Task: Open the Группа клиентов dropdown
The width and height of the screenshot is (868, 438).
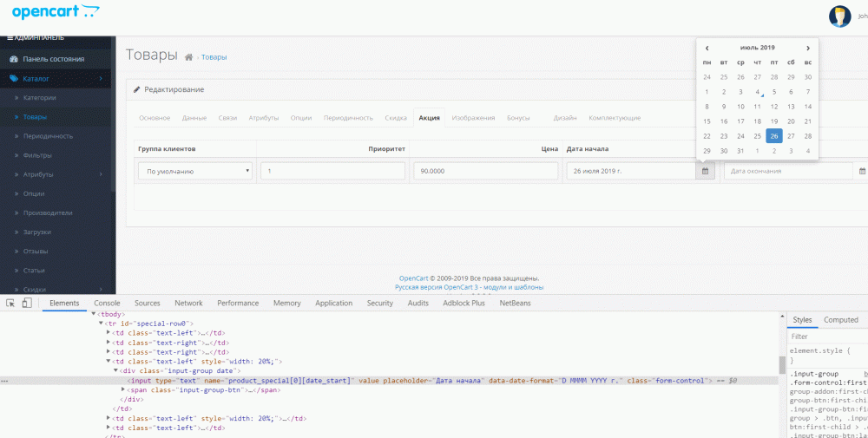Action: pos(195,172)
